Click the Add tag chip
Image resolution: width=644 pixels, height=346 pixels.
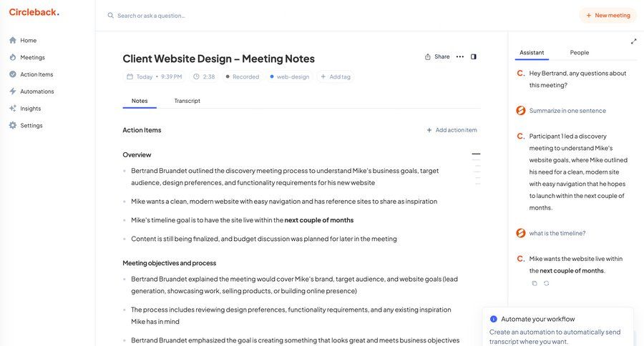coord(336,76)
